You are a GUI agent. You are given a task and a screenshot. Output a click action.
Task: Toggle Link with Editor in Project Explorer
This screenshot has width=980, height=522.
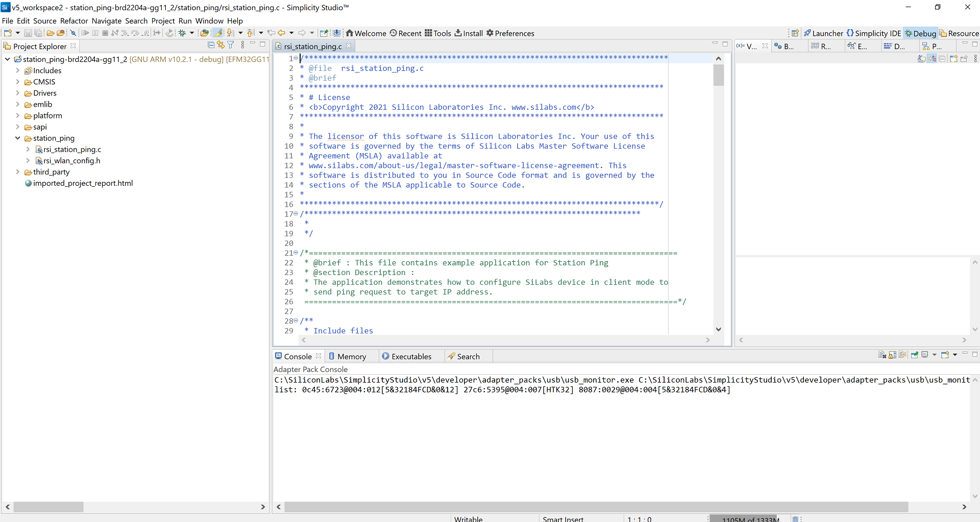tap(220, 45)
